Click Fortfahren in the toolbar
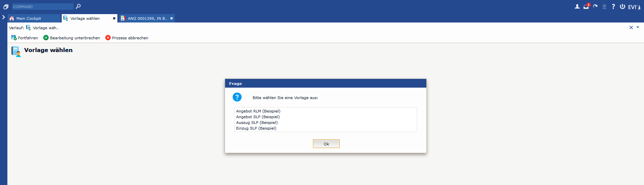Viewport: 644px width, 185px height. coord(24,38)
